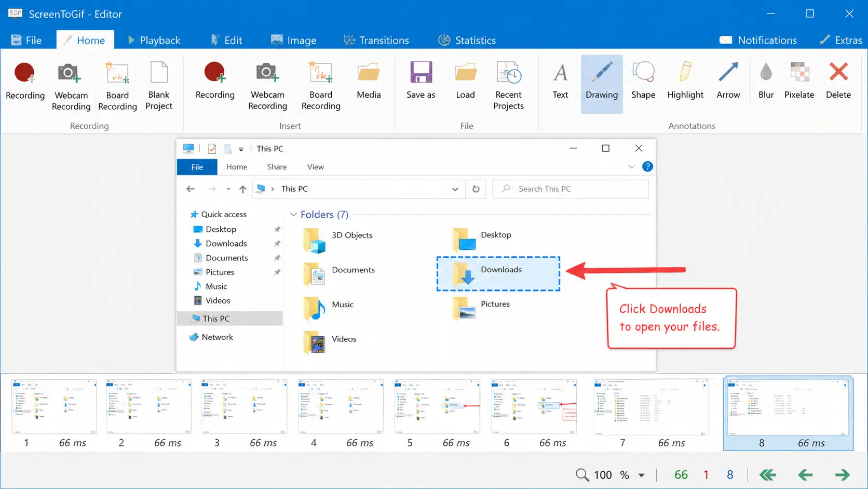Select Quick access in the Explorer sidebar
The width and height of the screenshot is (868, 489).
218,215
